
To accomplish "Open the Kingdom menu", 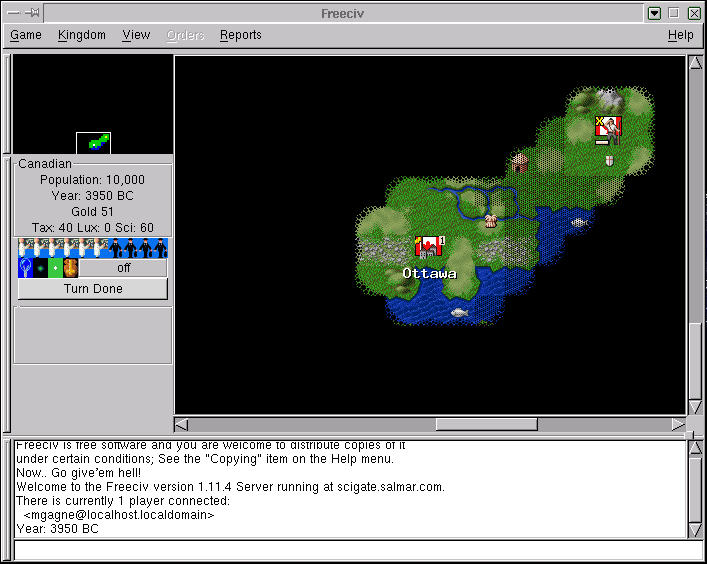I will (x=82, y=35).
